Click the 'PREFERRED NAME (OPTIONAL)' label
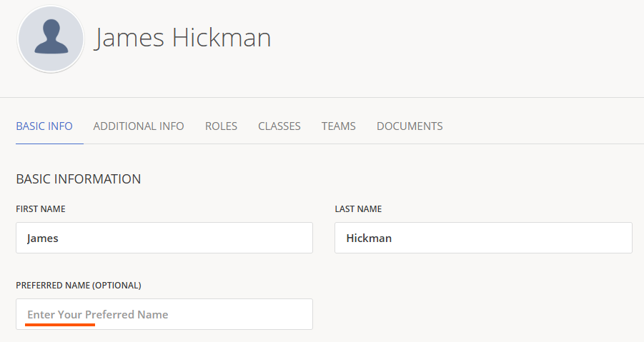 [x=79, y=285]
